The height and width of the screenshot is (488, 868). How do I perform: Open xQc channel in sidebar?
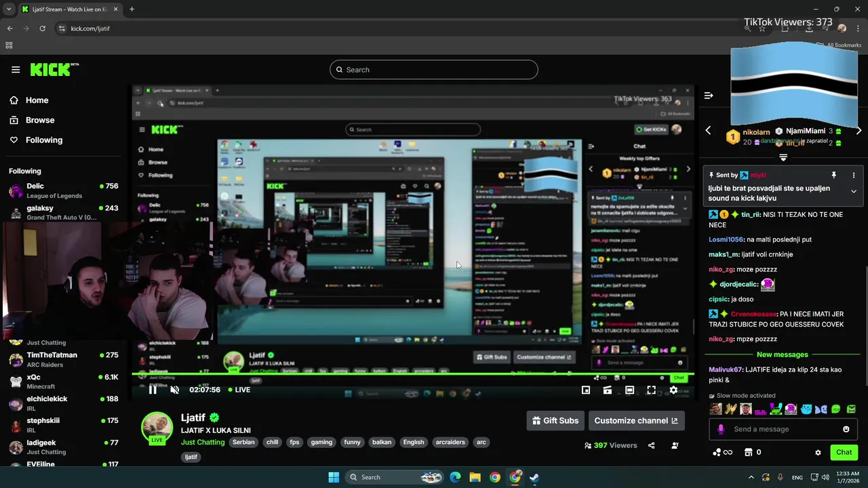63,382
